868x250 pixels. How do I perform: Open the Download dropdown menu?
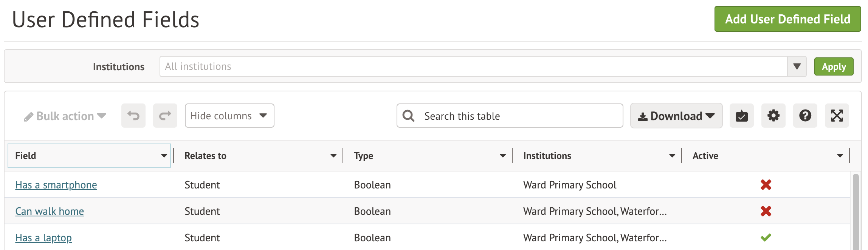pos(676,116)
